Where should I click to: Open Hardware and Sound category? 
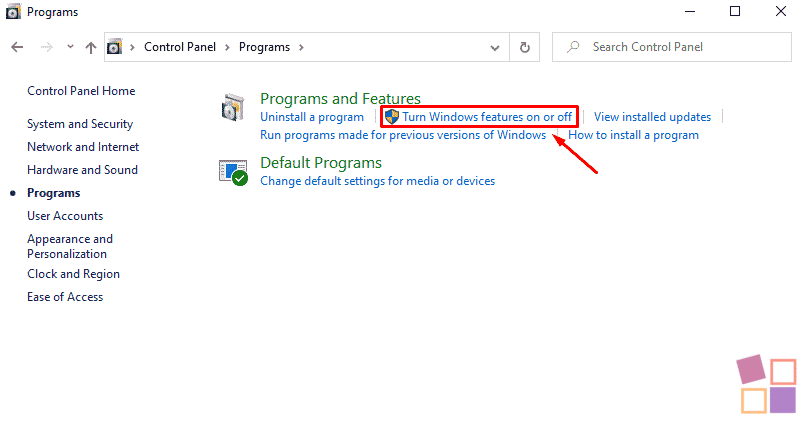pos(82,170)
